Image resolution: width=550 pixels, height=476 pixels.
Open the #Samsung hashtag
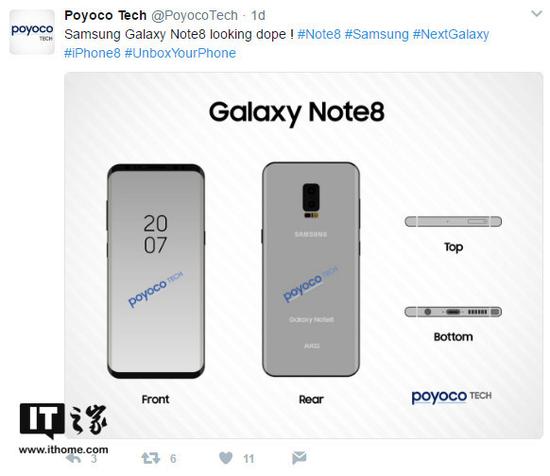click(377, 34)
